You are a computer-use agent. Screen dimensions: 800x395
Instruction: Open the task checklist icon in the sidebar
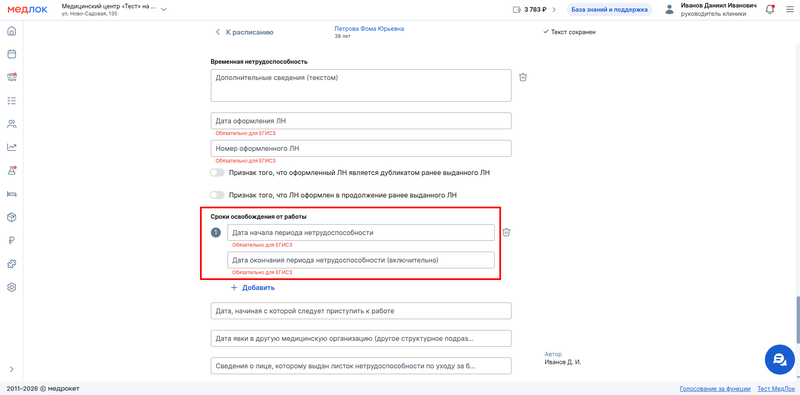tap(12, 101)
